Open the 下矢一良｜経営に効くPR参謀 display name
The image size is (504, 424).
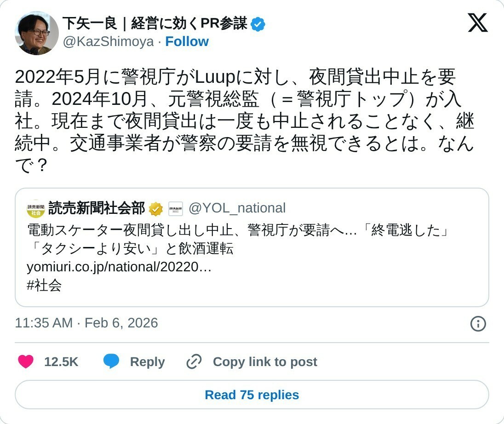(x=155, y=23)
